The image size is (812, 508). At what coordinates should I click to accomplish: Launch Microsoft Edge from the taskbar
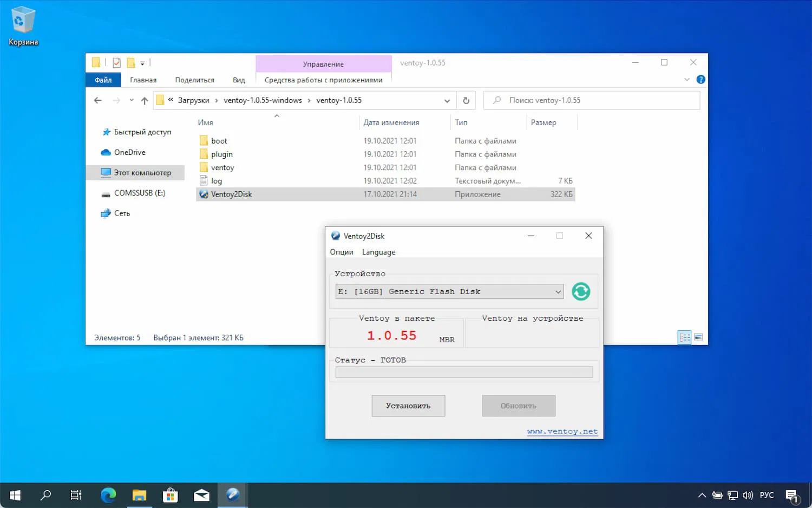108,495
